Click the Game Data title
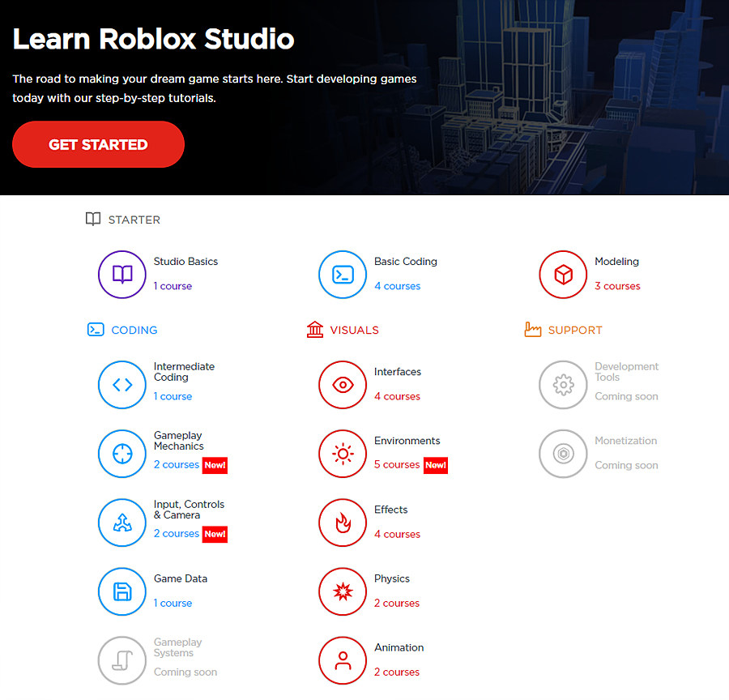This screenshot has width=729, height=700. [181, 578]
